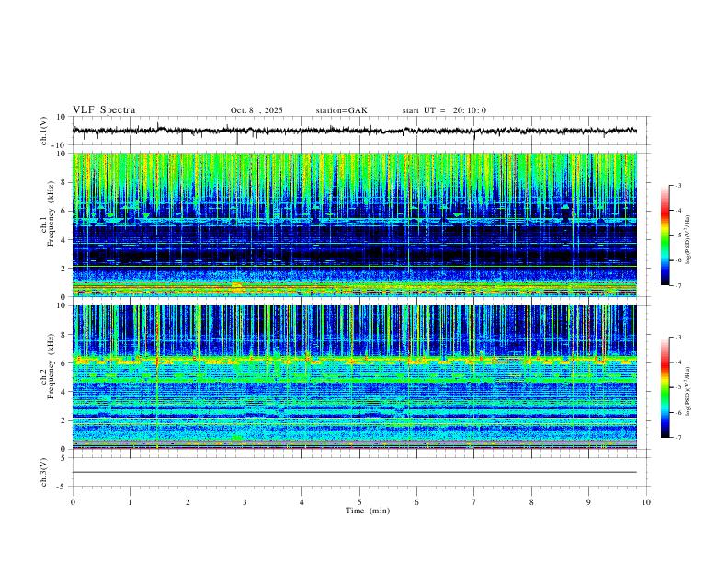Click the "-3" tick on ch.1 colorbar
Image resolution: width=728 pixels, height=563 pixels.
click(x=677, y=185)
